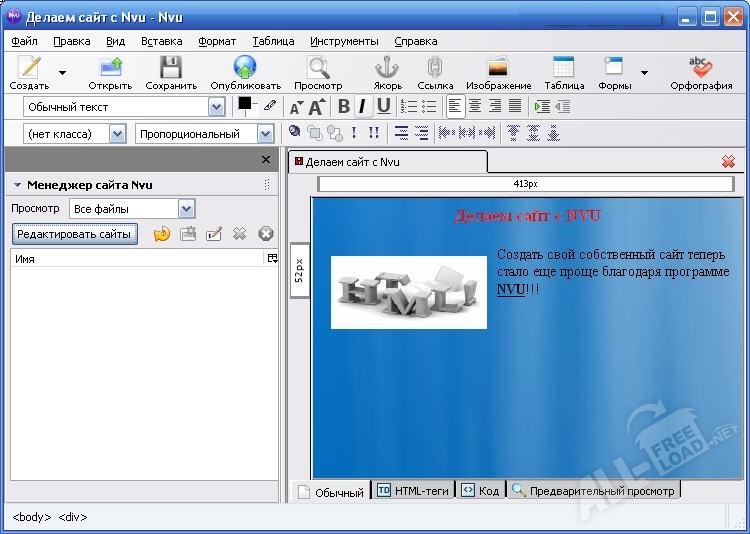
Task: Open the Все файлы view filter dropdown
Action: (x=186, y=208)
